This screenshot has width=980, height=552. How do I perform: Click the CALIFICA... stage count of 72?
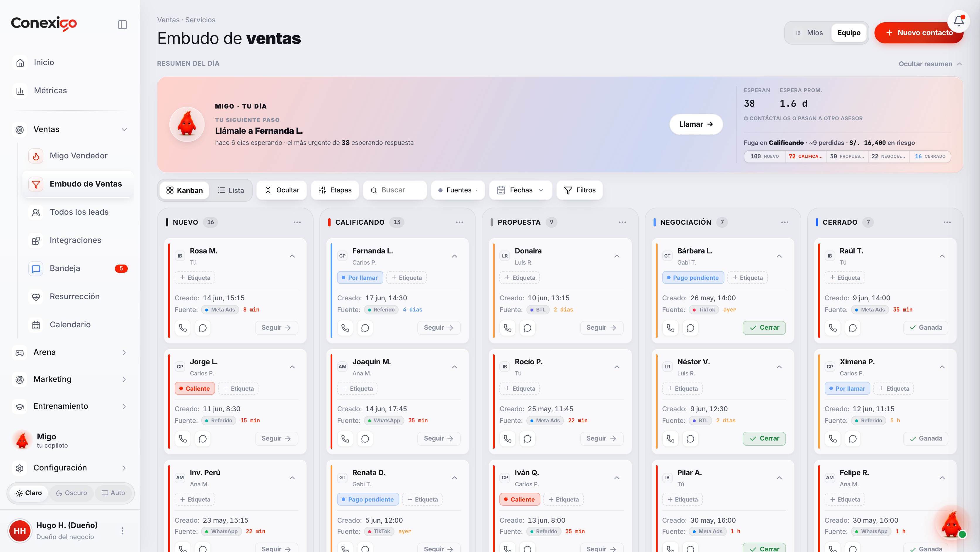[806, 156]
